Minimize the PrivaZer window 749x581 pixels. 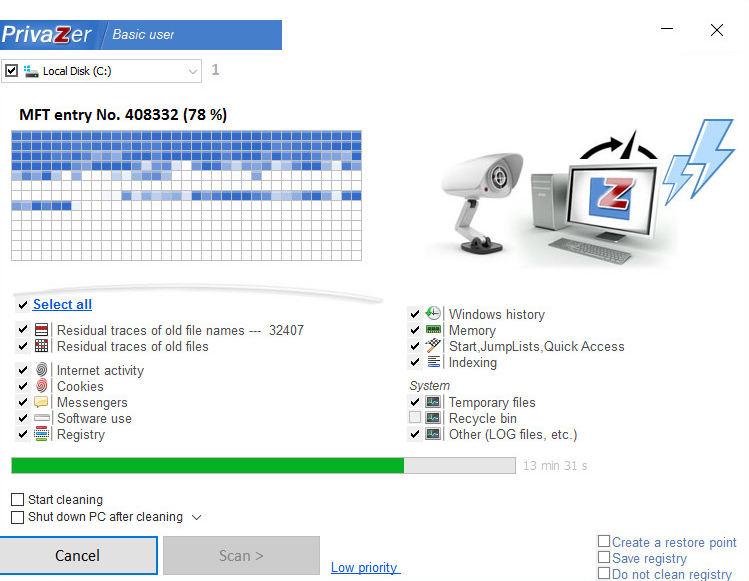point(667,29)
